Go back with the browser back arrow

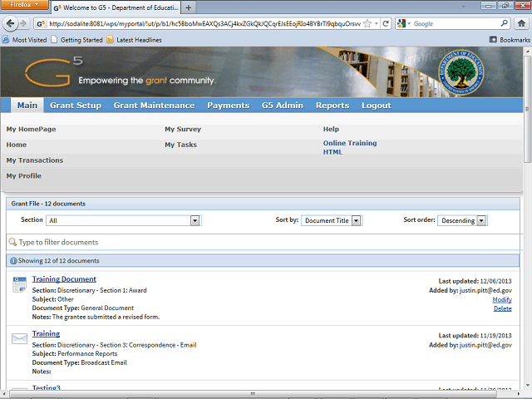pos(11,23)
